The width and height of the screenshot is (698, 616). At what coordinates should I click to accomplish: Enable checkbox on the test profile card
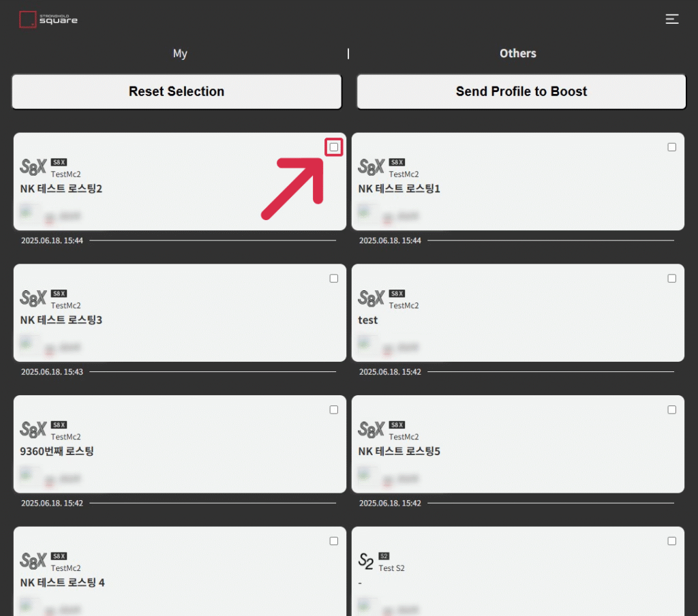671,278
